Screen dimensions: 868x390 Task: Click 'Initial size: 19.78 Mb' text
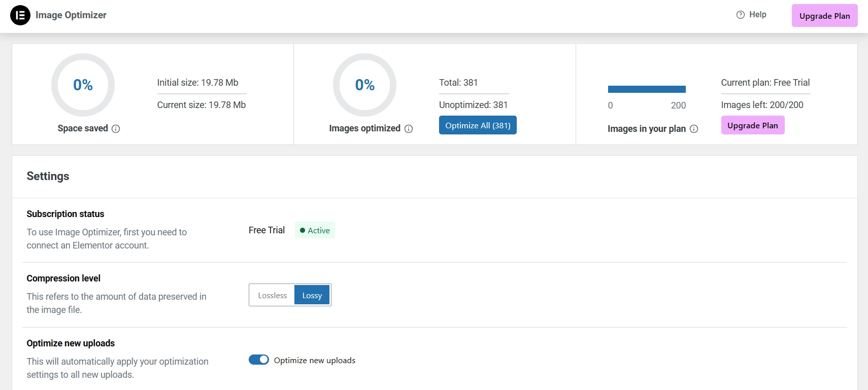197,83
